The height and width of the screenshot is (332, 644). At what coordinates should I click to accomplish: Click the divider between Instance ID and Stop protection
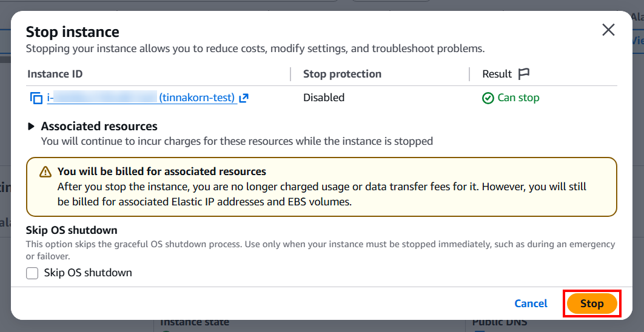pos(290,74)
